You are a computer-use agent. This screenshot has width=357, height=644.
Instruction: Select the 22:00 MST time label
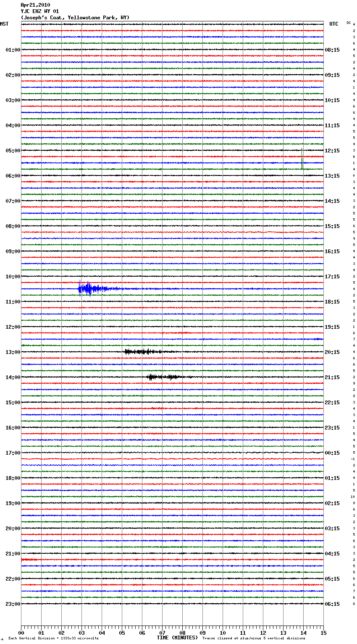click(13, 579)
